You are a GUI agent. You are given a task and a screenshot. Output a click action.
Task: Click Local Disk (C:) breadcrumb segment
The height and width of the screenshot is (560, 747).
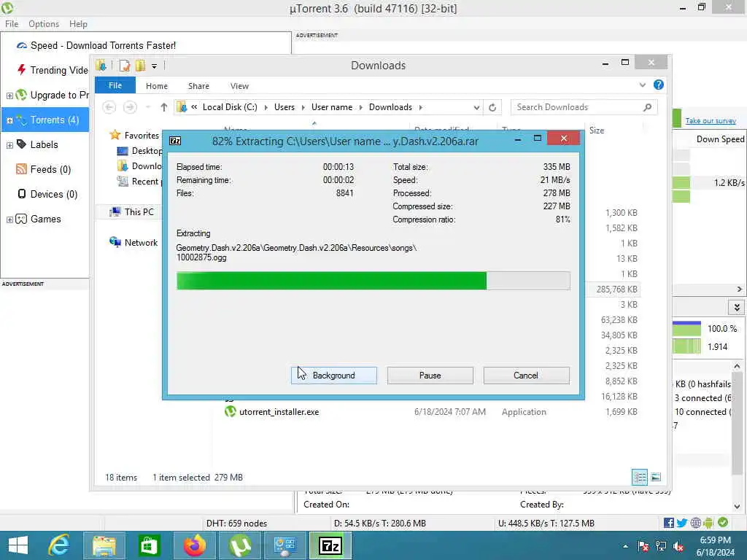[230, 107]
